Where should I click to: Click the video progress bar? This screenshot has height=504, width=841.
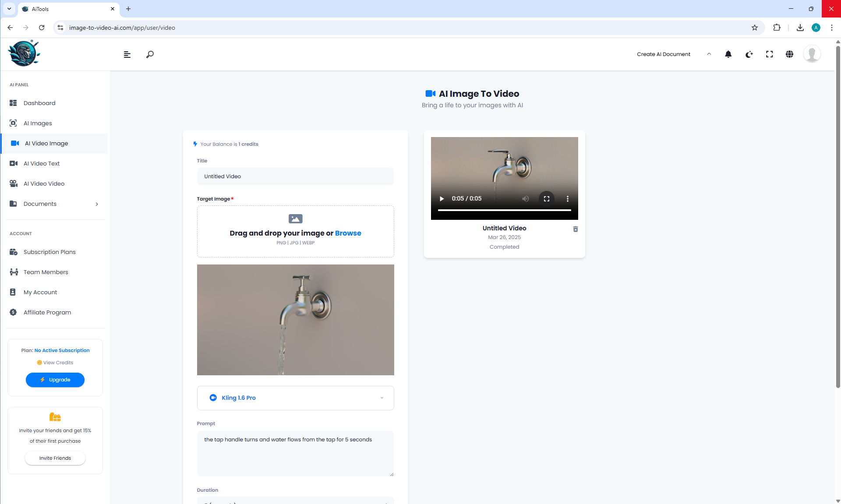click(x=504, y=210)
